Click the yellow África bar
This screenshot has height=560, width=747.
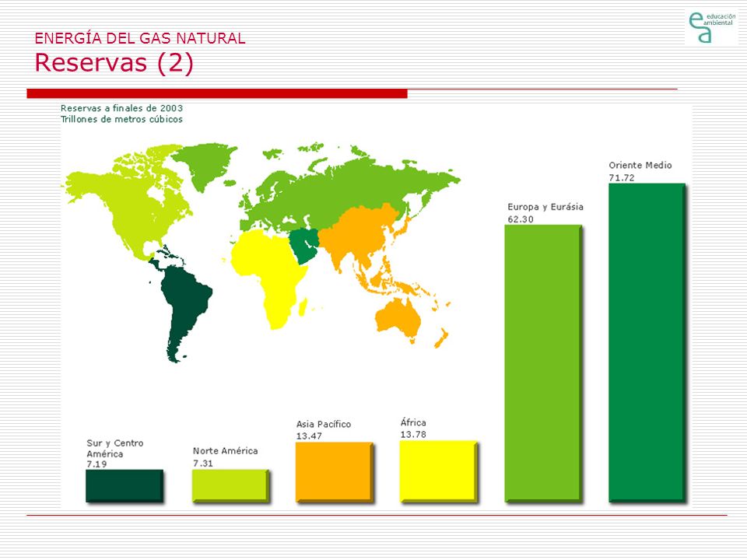click(439, 471)
